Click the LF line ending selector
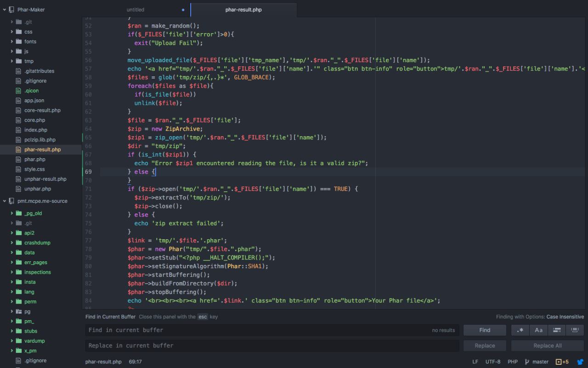The width and height of the screenshot is (588, 368). point(475,362)
